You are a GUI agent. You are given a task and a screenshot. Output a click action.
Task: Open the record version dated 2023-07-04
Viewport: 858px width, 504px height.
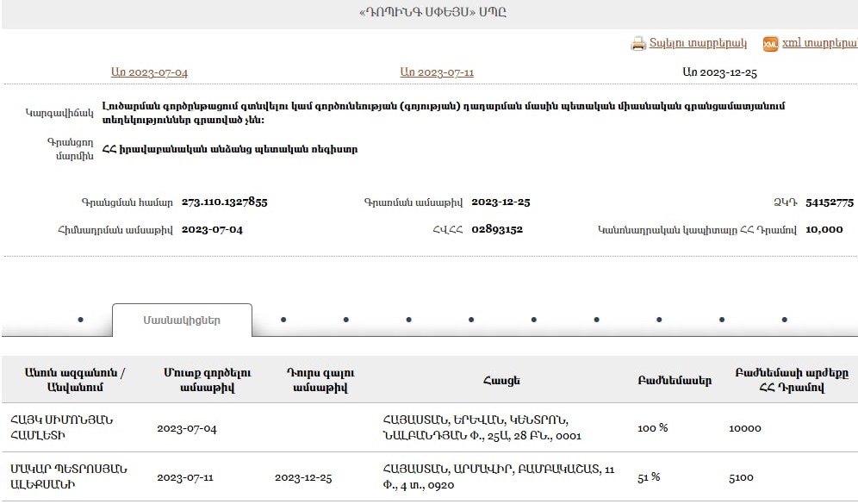pos(149,72)
